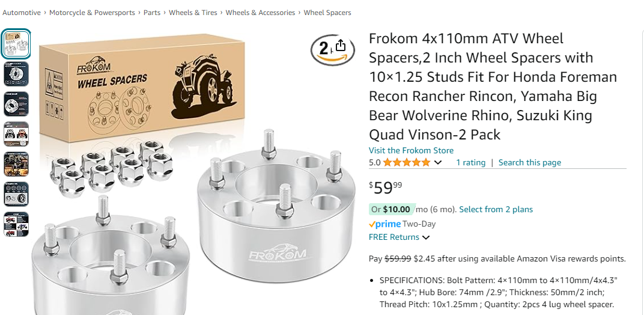Go to the Automotive breadcrumb
This screenshot has height=315, width=644.
click(x=22, y=13)
